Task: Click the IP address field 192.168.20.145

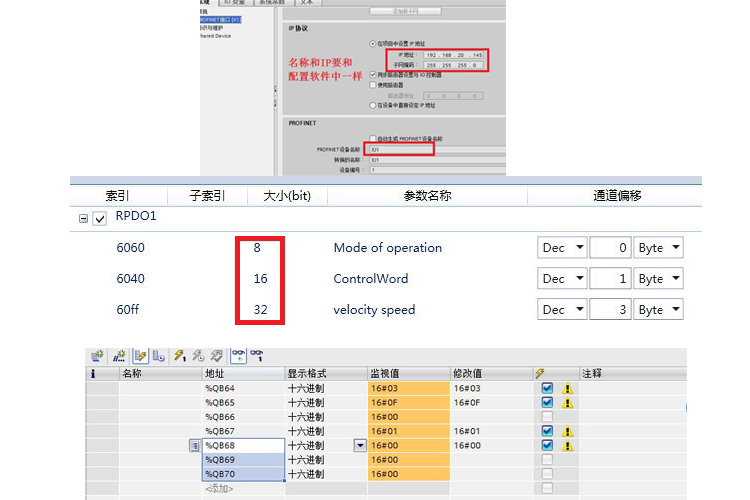Action: point(453,55)
